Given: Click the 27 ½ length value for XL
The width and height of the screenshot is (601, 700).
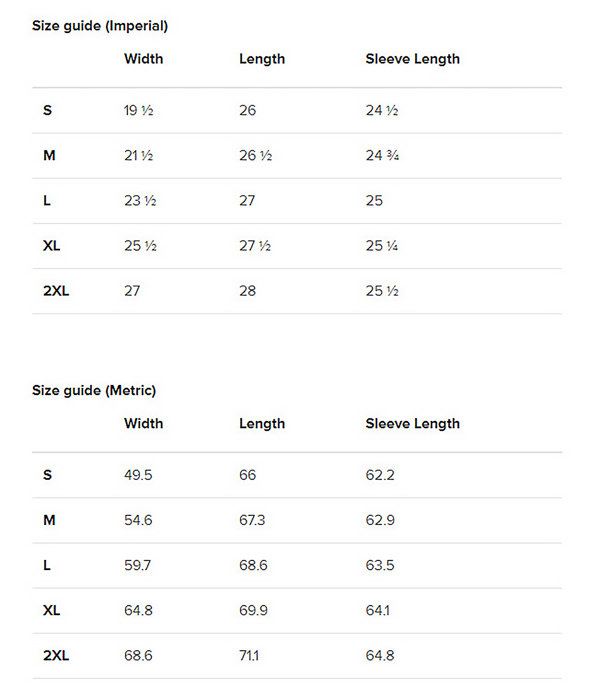Looking at the screenshot, I should [255, 246].
